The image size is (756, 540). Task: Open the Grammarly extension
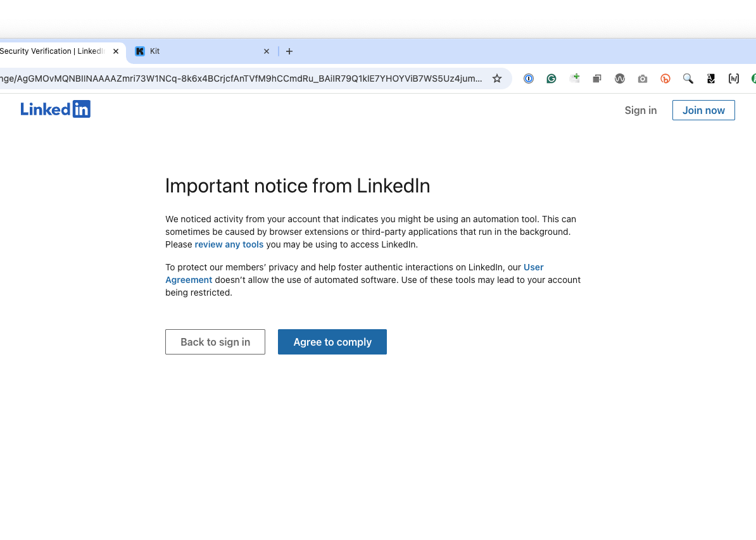pyautogui.click(x=551, y=78)
